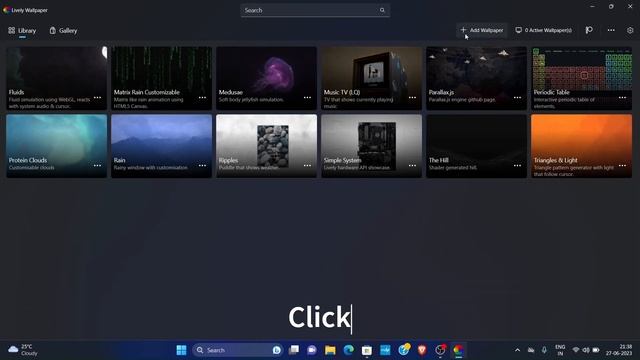640x360 pixels.
Task: Click the ENG IN language indicator
Action: [560, 350]
